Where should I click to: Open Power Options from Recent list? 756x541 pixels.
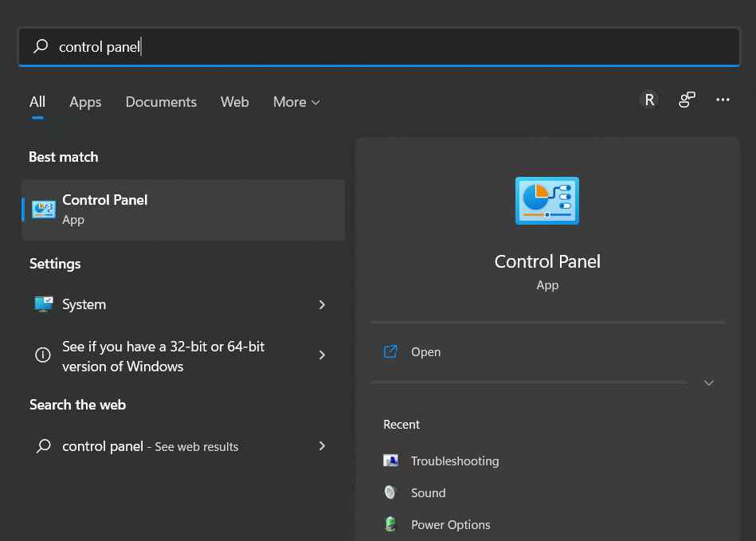click(450, 524)
